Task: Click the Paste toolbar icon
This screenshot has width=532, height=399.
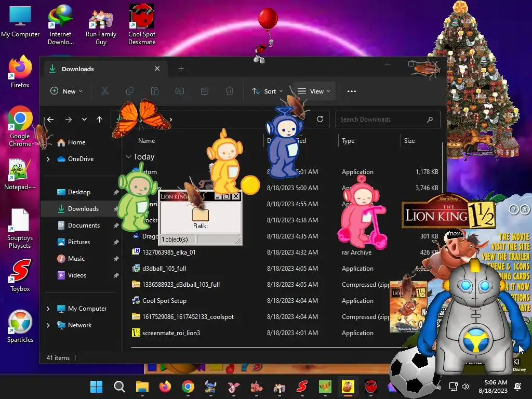Action: point(154,91)
